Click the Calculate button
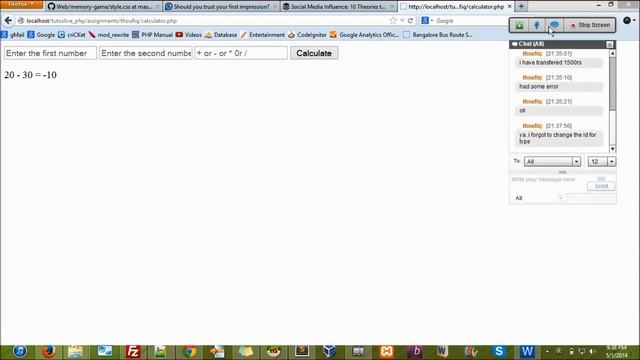The image size is (640, 360). [314, 53]
